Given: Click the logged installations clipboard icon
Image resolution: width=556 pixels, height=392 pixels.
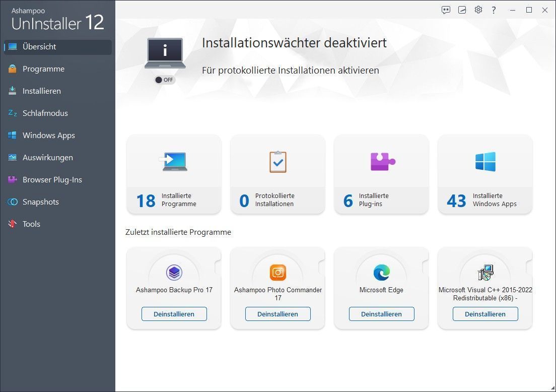Looking at the screenshot, I should click(277, 162).
